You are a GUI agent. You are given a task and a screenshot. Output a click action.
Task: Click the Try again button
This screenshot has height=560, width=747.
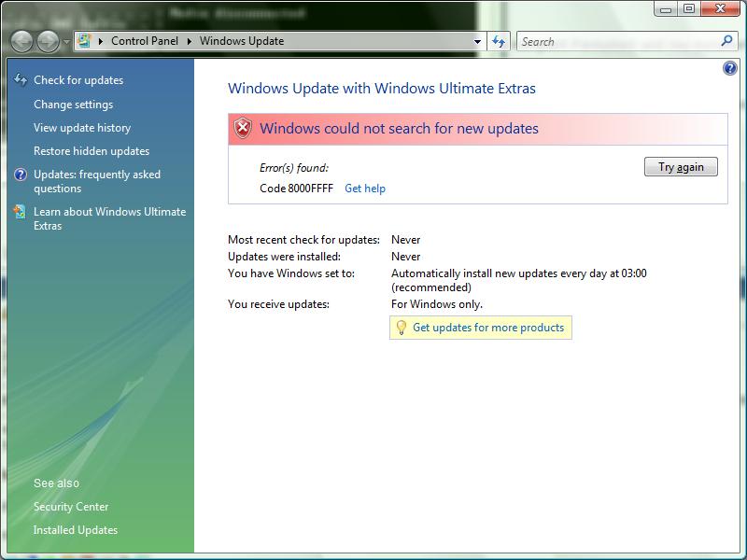(681, 167)
